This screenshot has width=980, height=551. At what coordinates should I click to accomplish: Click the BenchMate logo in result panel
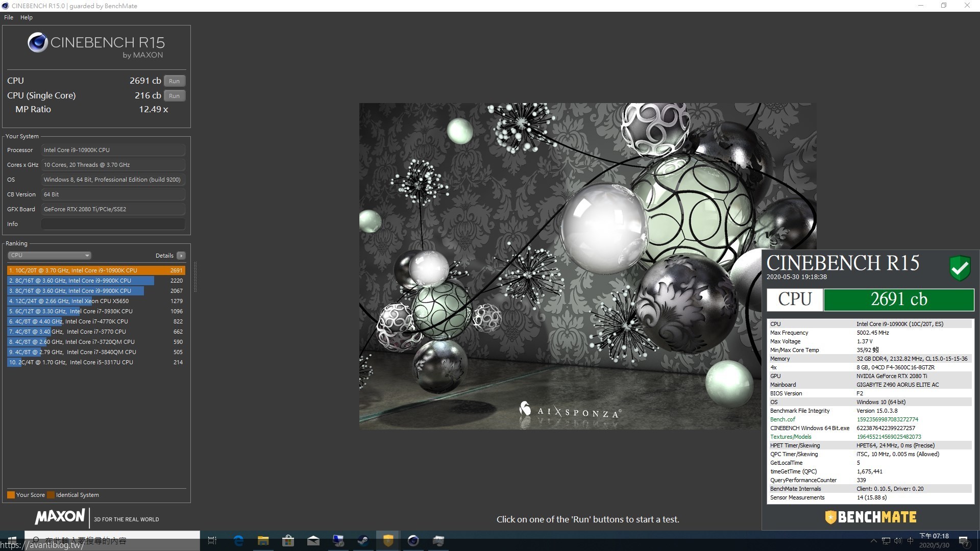871,517
